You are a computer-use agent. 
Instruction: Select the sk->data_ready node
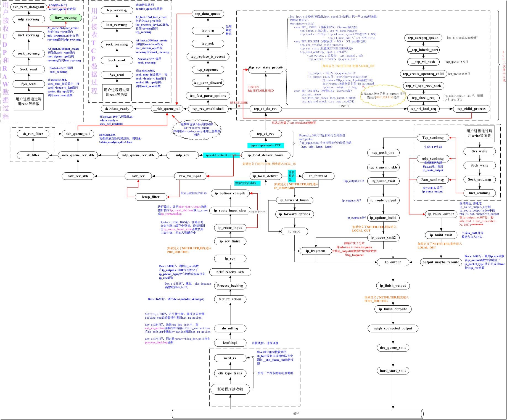[117, 109]
